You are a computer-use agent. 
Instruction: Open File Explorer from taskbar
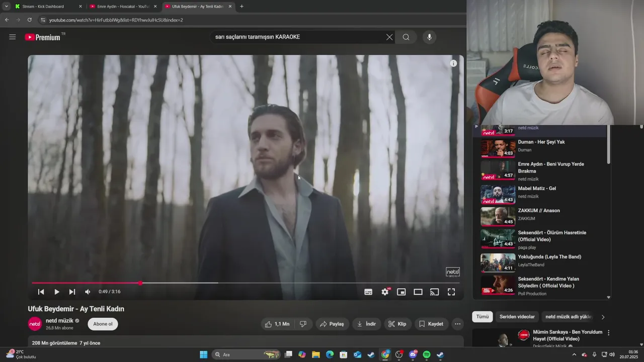click(x=315, y=354)
